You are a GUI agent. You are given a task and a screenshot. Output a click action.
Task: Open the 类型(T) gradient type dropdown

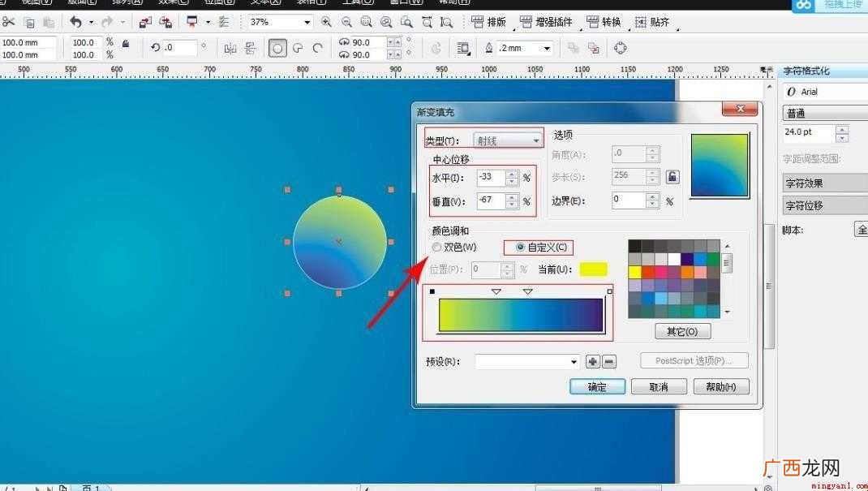tap(508, 140)
